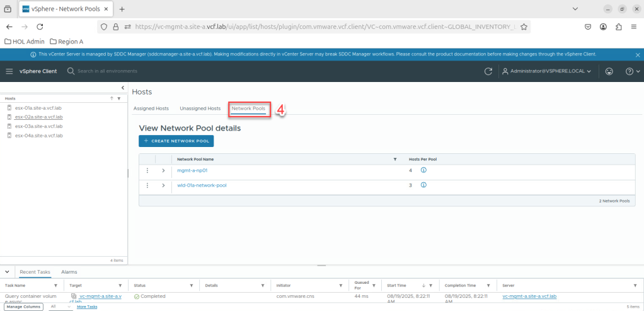
Task: Open Administrator@VSPHERE.LOCAL user dropdown
Action: (x=547, y=71)
